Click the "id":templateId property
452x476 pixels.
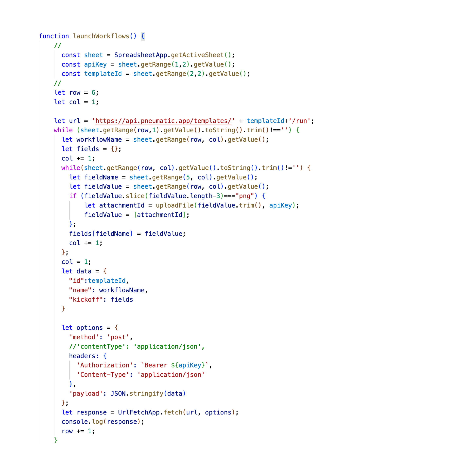[99, 281]
